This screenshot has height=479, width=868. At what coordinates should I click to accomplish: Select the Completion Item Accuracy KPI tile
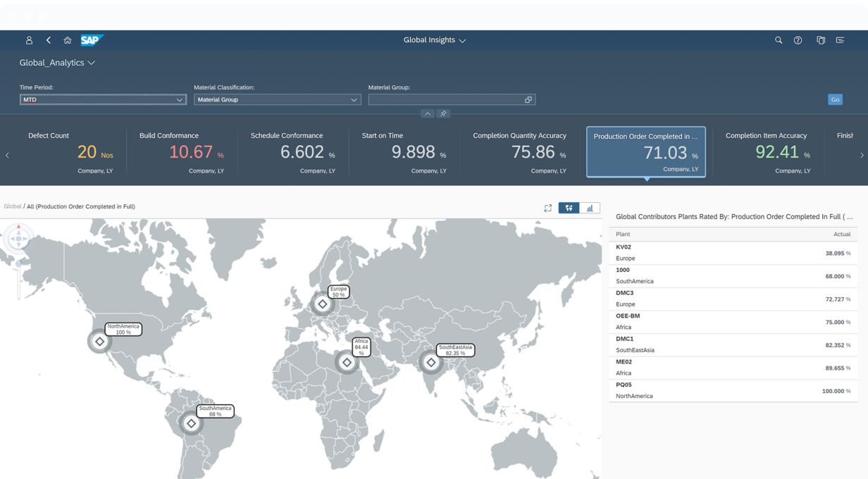point(768,152)
